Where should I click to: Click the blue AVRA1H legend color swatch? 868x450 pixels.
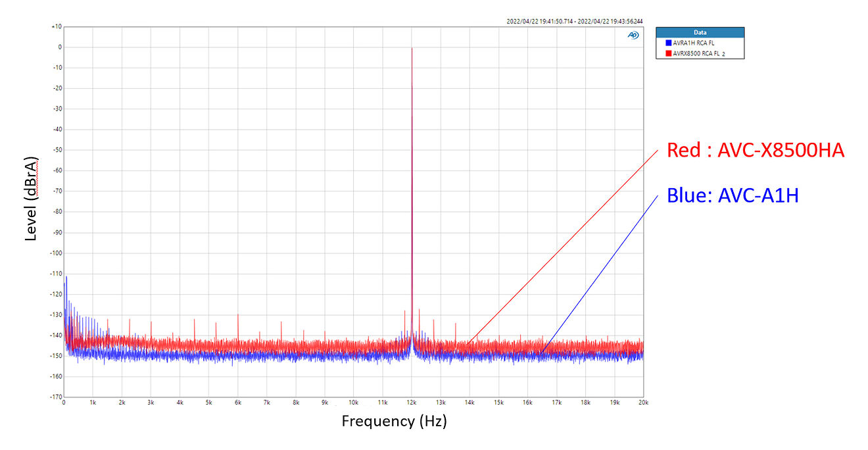pyautogui.click(x=668, y=42)
